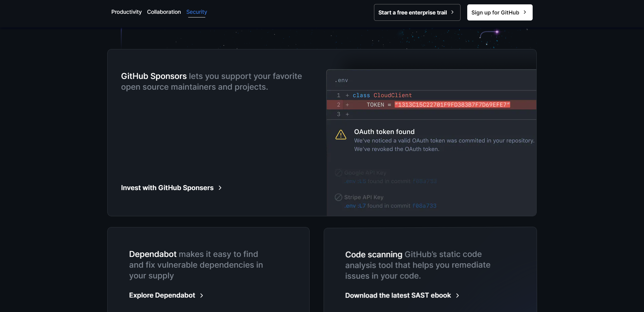This screenshot has height=312, width=644.
Task: Click line number 3 in code diff
Action: pyautogui.click(x=338, y=114)
